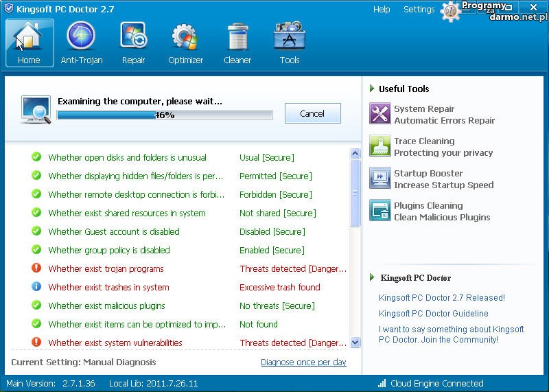Open the Tools toolbox icon
Screen dimensions: 549x392
[x=290, y=36]
